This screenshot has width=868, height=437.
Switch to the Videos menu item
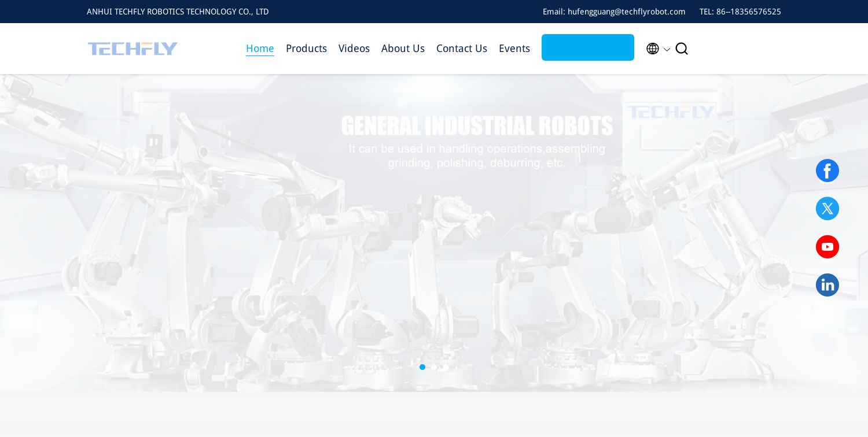click(x=354, y=49)
